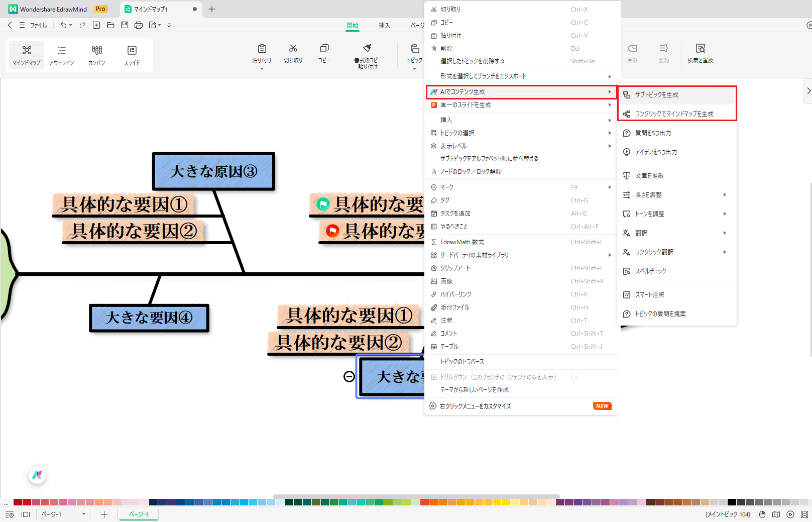
Task: Select the Big Cause 3 topic box
Action: coord(214,171)
